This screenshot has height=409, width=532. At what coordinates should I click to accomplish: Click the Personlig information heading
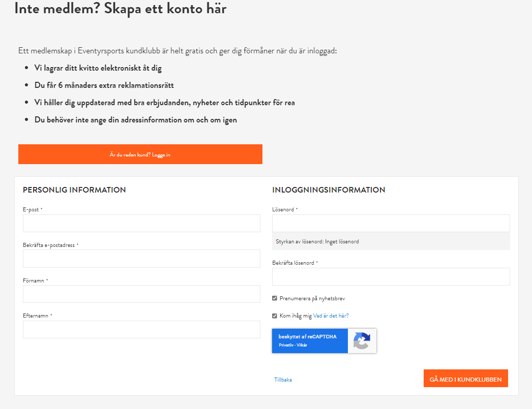[74, 190]
